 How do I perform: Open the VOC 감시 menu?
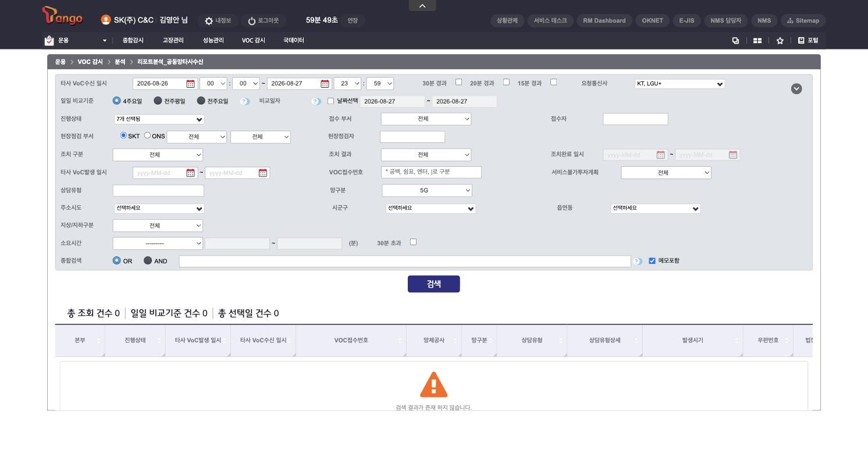[x=254, y=41]
